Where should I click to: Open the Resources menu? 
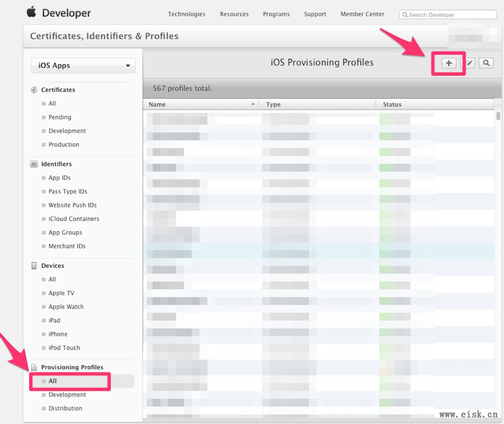[234, 14]
